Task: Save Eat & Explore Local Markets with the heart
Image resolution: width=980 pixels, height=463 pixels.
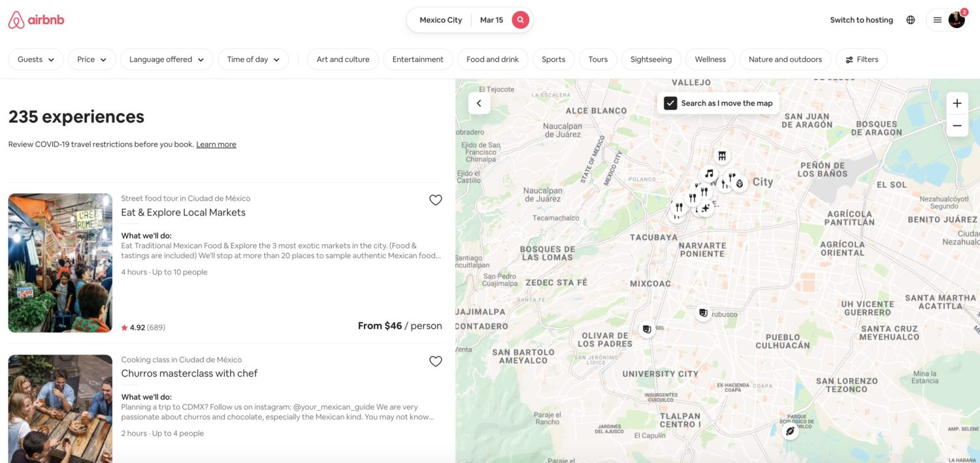Action: click(x=436, y=200)
